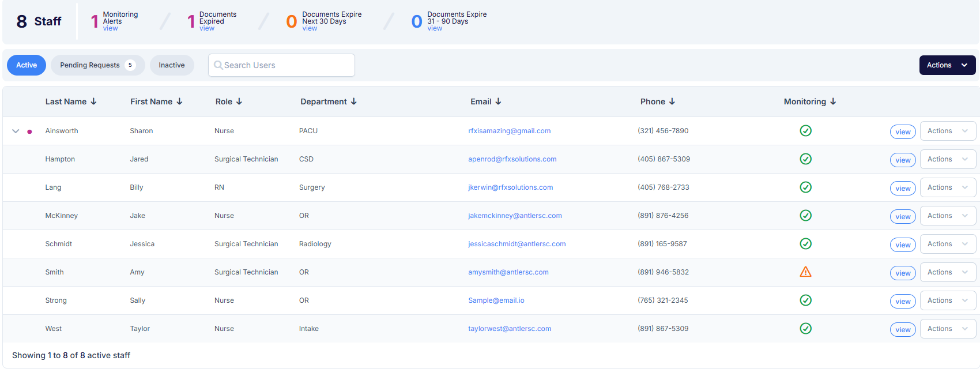980x376 pixels.
Task: Click the green monitoring check for Strong
Action: tap(806, 300)
